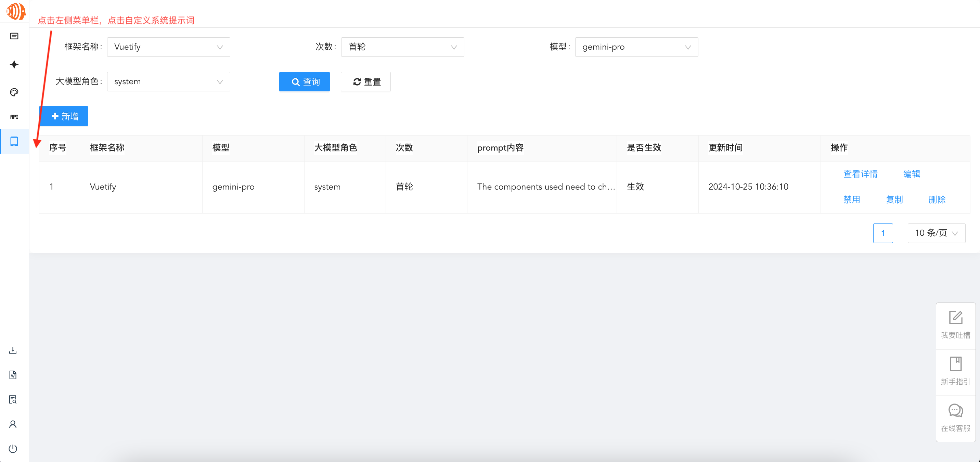Open the 框架名称 Vuetify dropdown
Image resolution: width=980 pixels, height=462 pixels.
tap(168, 47)
